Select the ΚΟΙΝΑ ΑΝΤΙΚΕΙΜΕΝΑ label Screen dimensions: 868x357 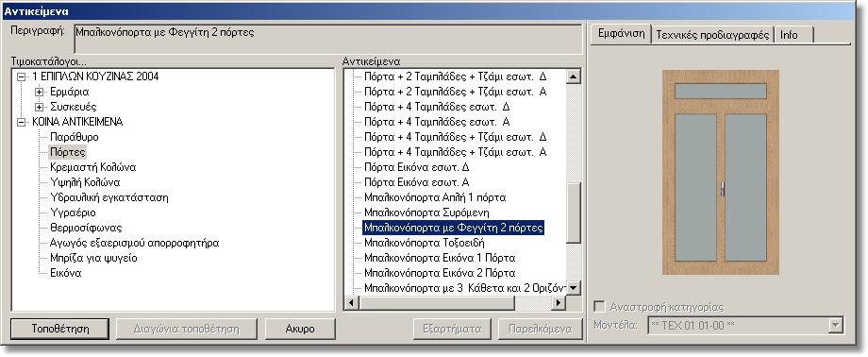(x=77, y=122)
